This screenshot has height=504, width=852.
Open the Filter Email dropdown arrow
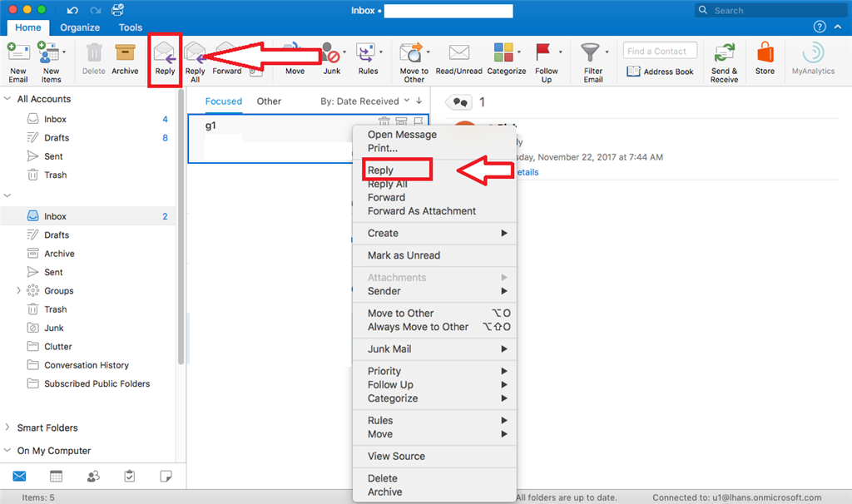607,52
